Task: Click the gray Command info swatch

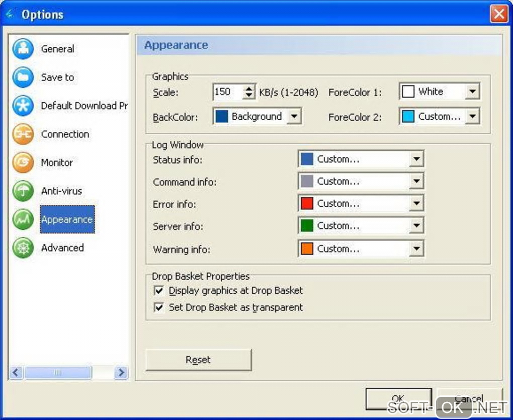Action: pyautogui.click(x=307, y=181)
